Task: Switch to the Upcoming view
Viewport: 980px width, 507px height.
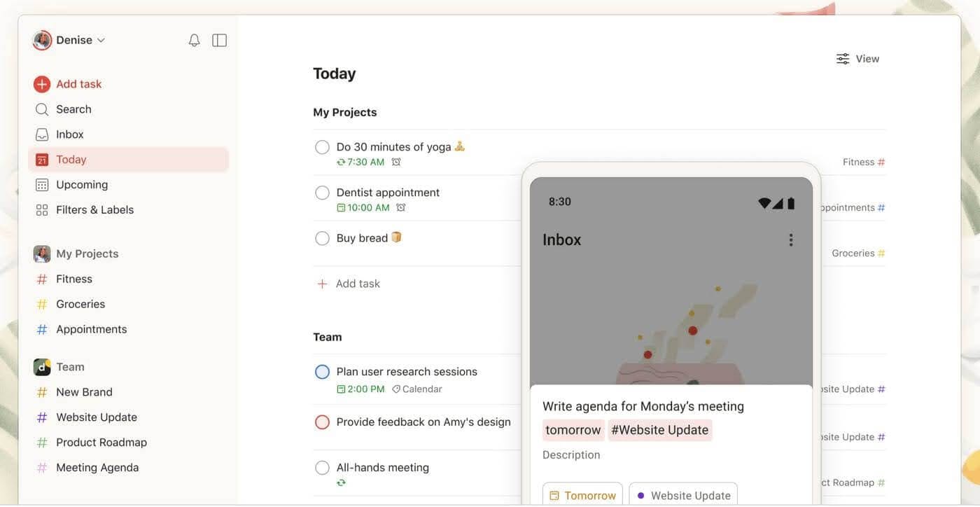Action: (x=82, y=185)
